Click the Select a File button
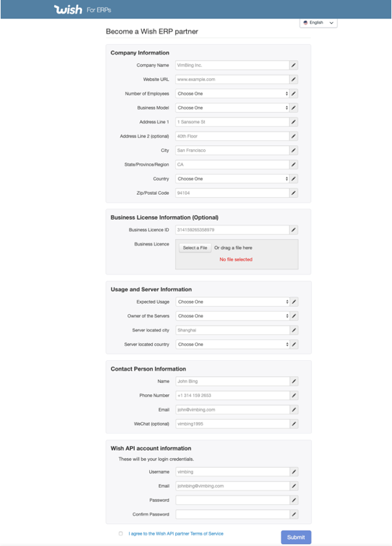The height and width of the screenshot is (546, 392). click(x=195, y=248)
